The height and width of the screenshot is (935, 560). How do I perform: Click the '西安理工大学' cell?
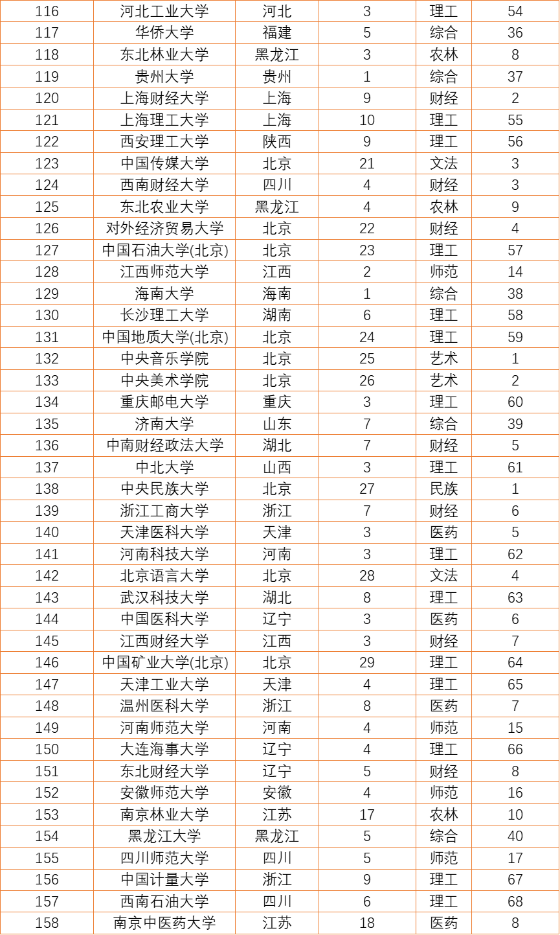pos(164,141)
